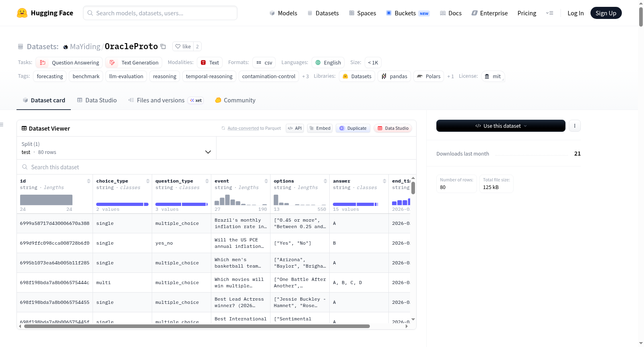Click the table horizontal scrollbar
This screenshot has height=347, width=644.
click(197, 326)
